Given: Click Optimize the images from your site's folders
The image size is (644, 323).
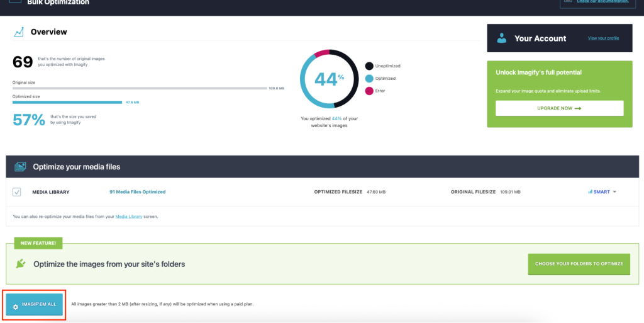Looking at the screenshot, I should [x=109, y=264].
